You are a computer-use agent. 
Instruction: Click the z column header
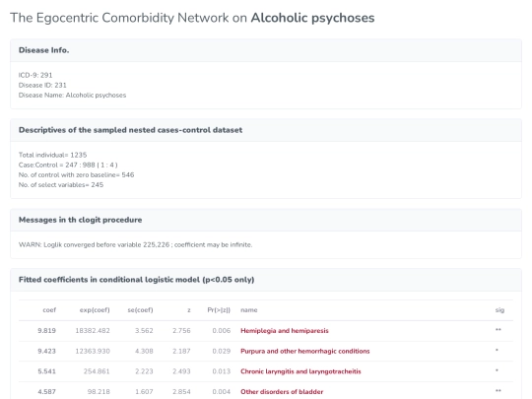point(189,310)
